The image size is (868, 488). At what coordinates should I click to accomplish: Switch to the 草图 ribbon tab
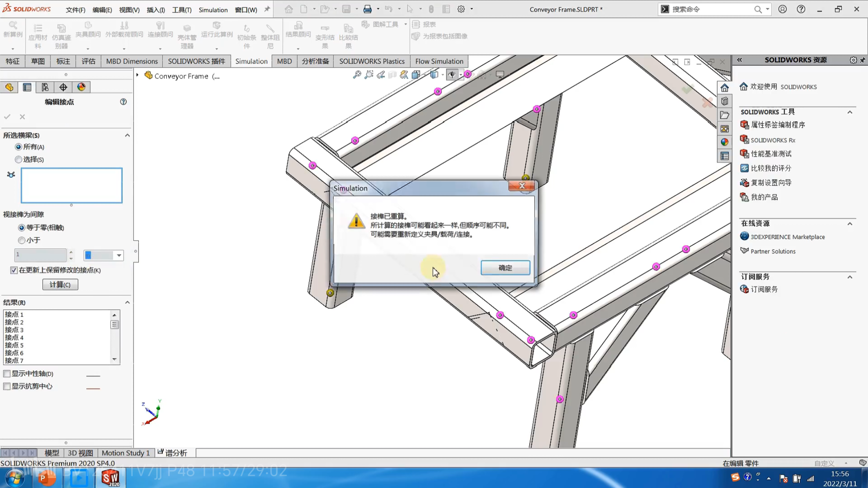(x=38, y=61)
